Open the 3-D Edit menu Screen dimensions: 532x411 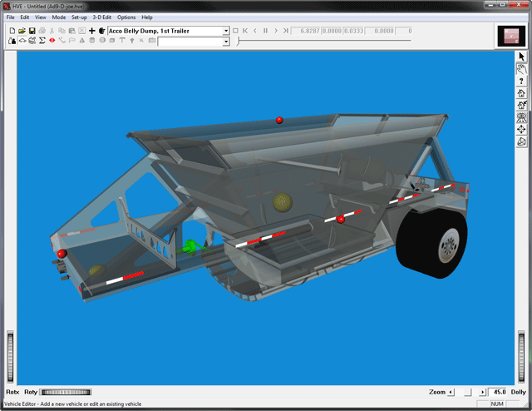pos(101,17)
